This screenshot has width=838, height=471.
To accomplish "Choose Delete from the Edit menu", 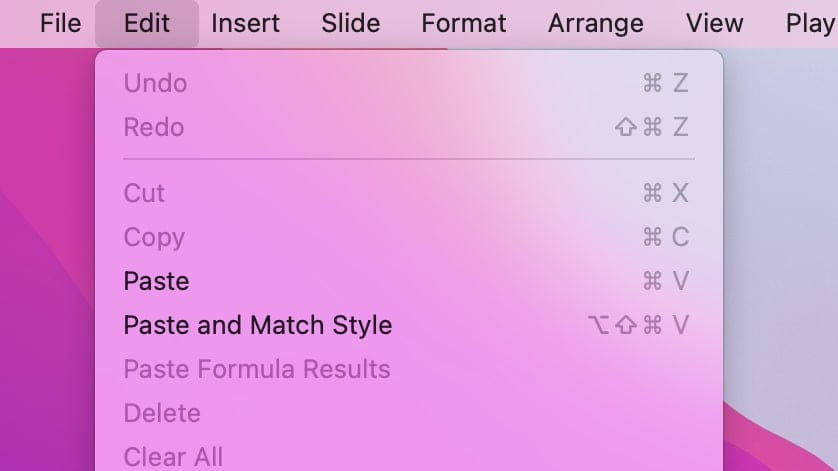I will pos(409,413).
